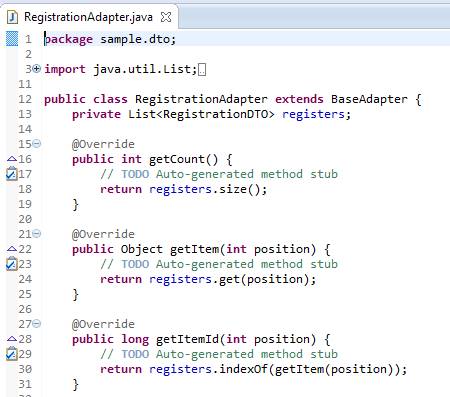The width and height of the screenshot is (450, 397).
Task: Click 'BaseAdapter' in the class declaration
Action: [x=369, y=99]
